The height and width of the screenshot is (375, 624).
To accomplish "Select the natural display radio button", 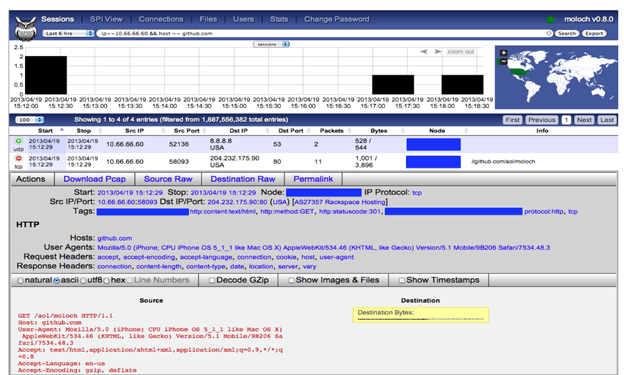I will click(x=20, y=281).
